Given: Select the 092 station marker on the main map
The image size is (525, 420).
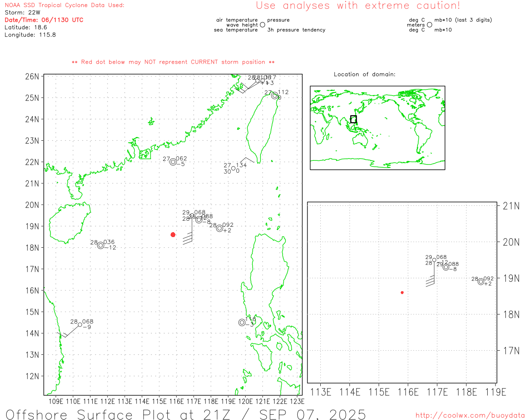Looking at the screenshot, I should click(219, 228).
